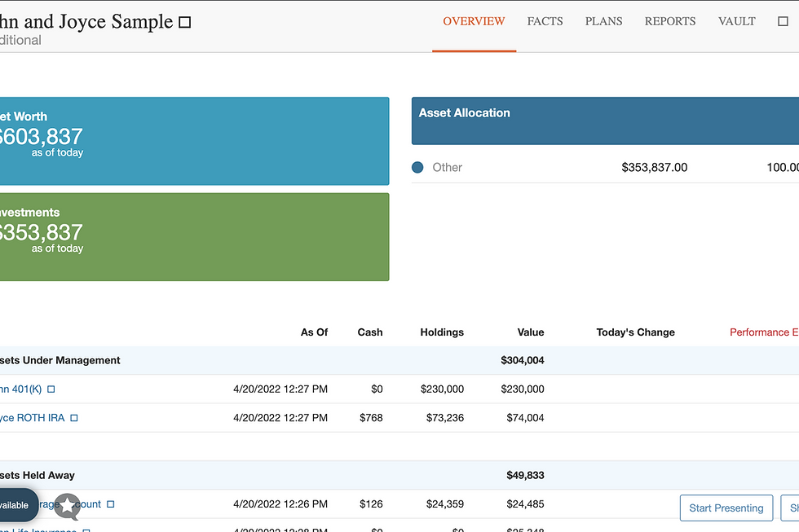
Task: Select the Assets Held Away group row label
Action: (x=38, y=476)
